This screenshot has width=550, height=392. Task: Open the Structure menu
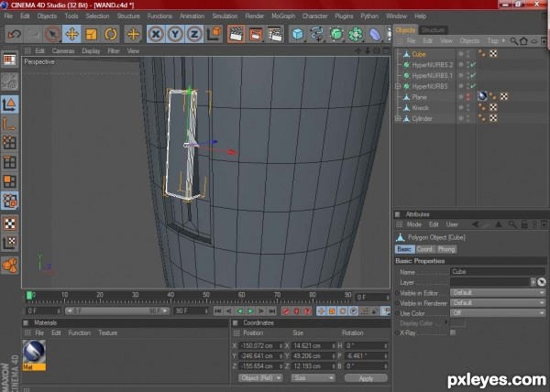[x=128, y=16]
